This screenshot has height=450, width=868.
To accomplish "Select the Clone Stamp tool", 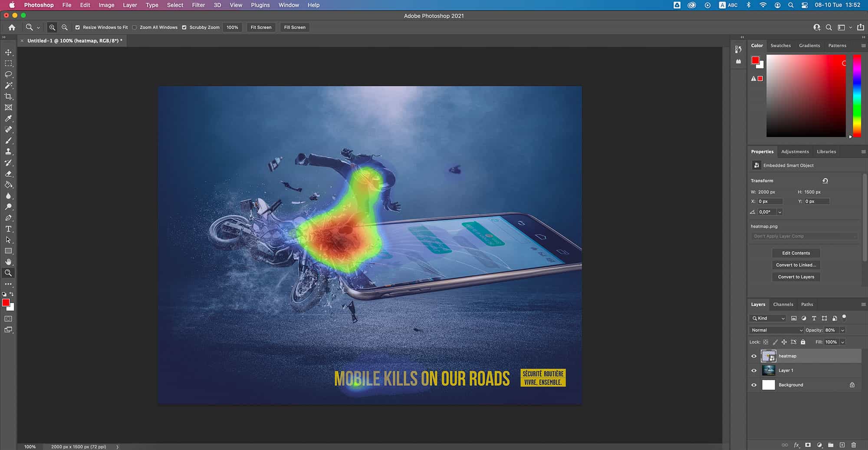I will point(8,152).
